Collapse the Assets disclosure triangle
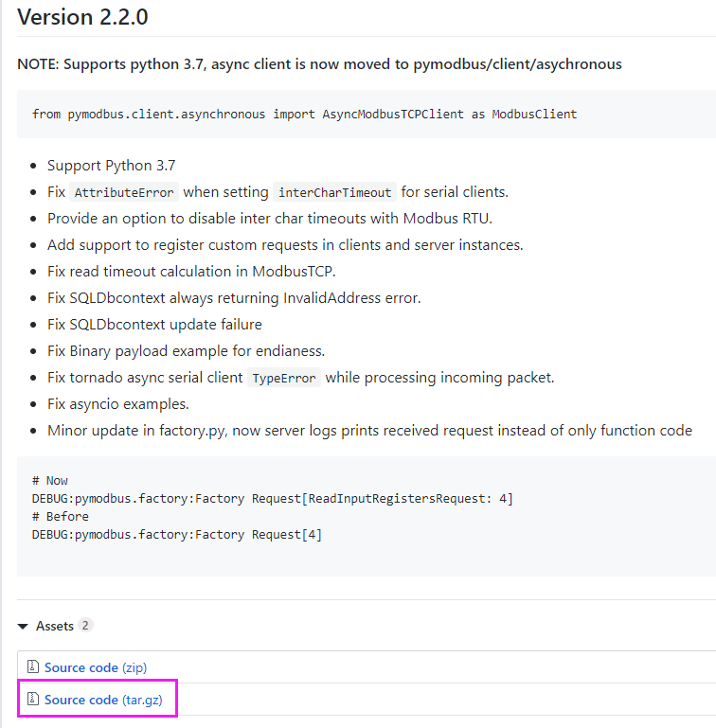The width and height of the screenshot is (716, 728). [x=23, y=626]
